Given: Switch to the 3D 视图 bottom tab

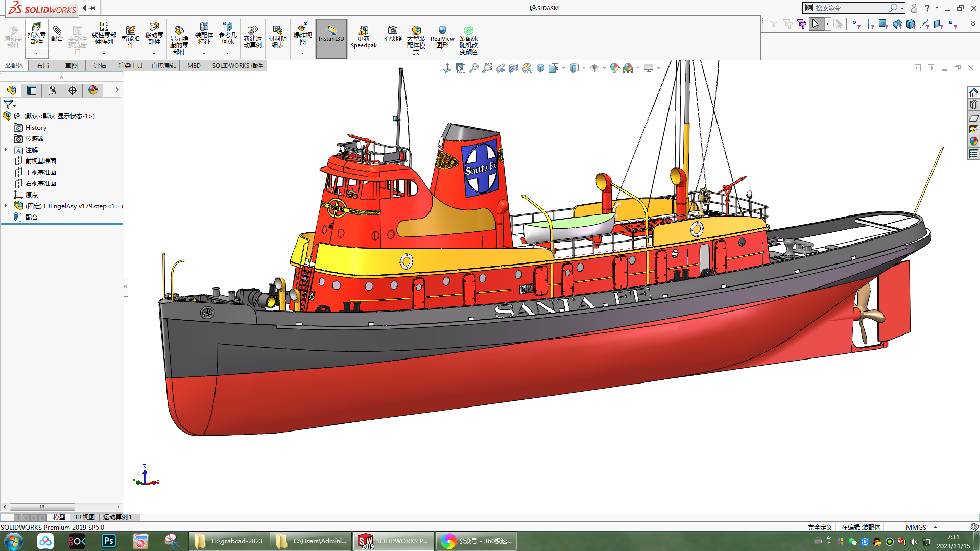Looking at the screenshot, I should click(x=84, y=517).
